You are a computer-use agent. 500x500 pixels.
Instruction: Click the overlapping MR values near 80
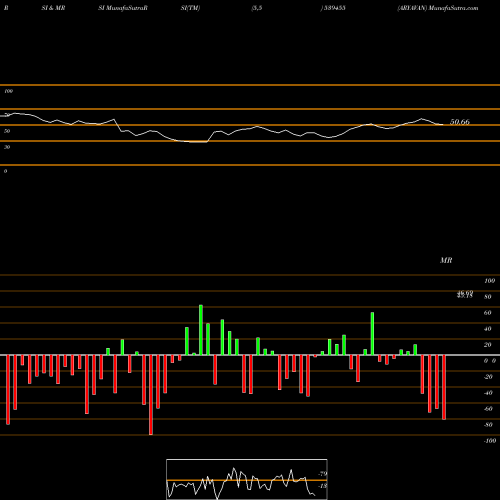pos(465,294)
